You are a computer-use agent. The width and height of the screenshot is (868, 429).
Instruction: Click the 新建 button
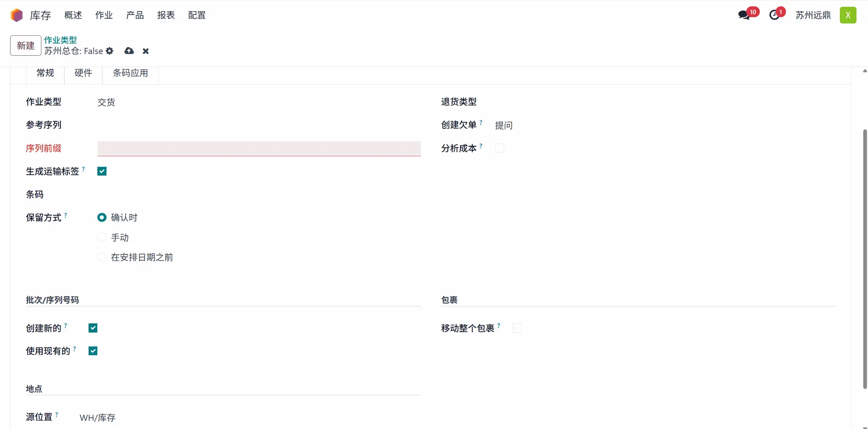pyautogui.click(x=26, y=46)
